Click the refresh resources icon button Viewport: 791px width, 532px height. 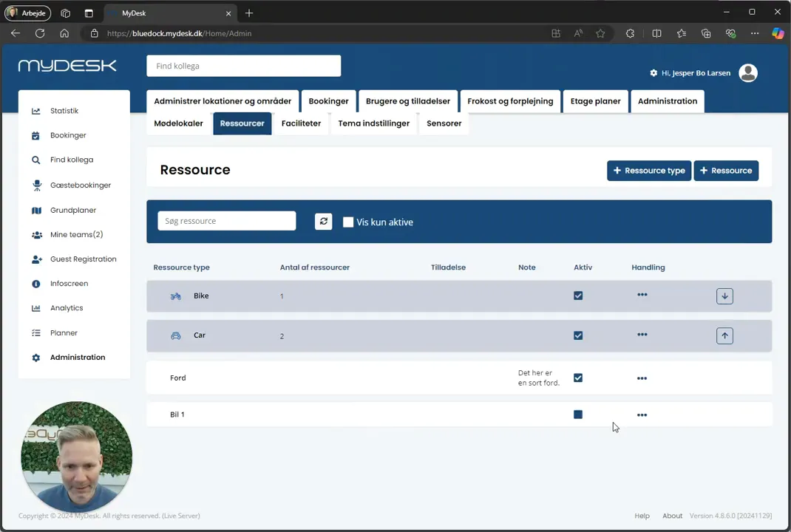point(323,222)
